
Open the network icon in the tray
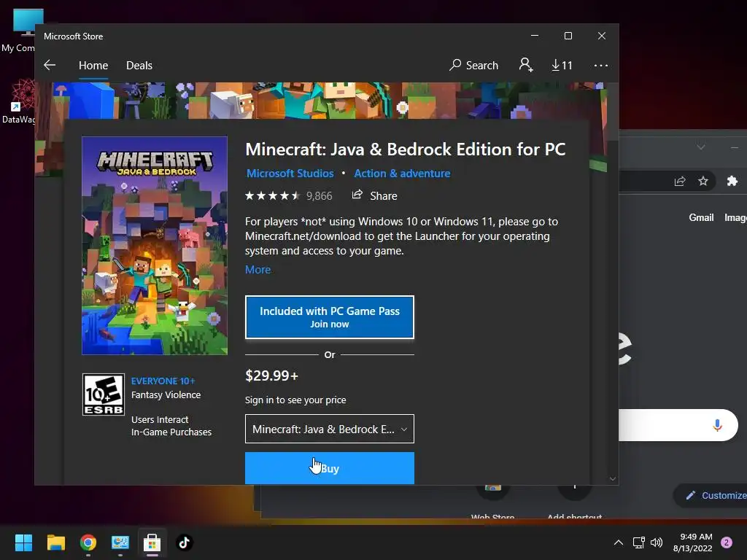(639, 542)
